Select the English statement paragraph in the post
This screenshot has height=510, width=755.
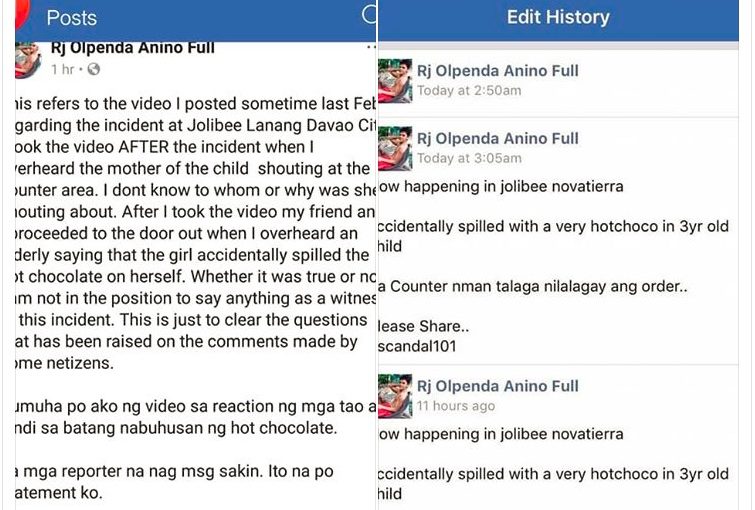[195, 234]
